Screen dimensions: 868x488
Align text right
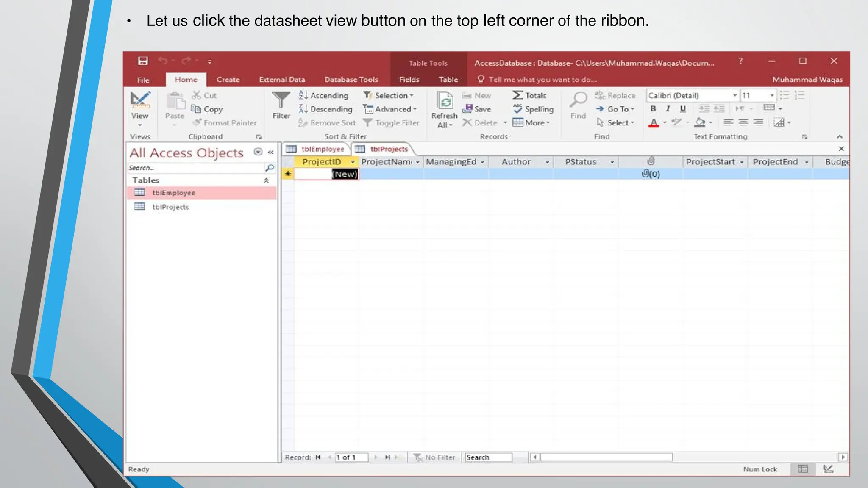758,122
